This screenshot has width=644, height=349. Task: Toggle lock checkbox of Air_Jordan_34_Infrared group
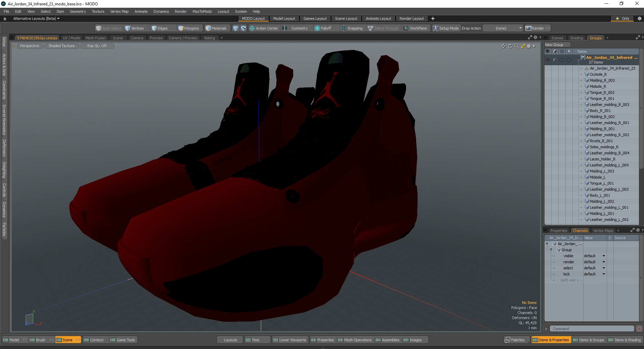pos(569,60)
